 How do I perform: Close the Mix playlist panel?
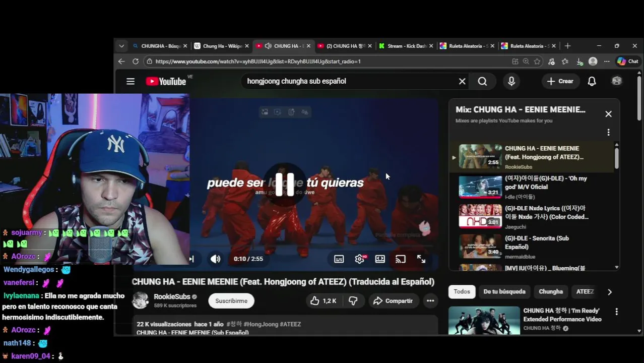pos(608,114)
